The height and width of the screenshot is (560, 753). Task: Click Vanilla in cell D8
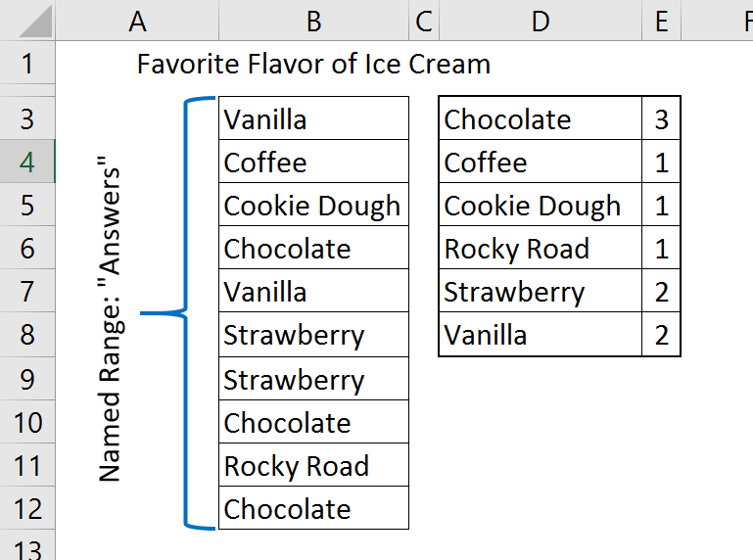click(x=540, y=335)
